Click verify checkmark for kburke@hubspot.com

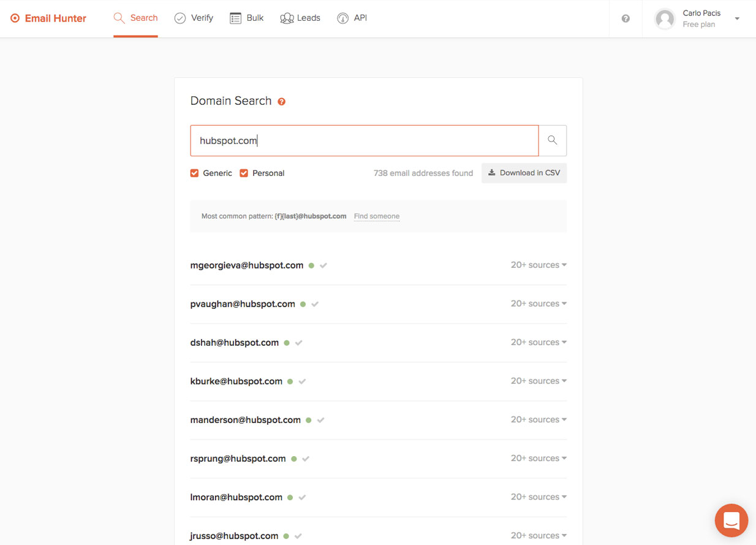(x=303, y=381)
